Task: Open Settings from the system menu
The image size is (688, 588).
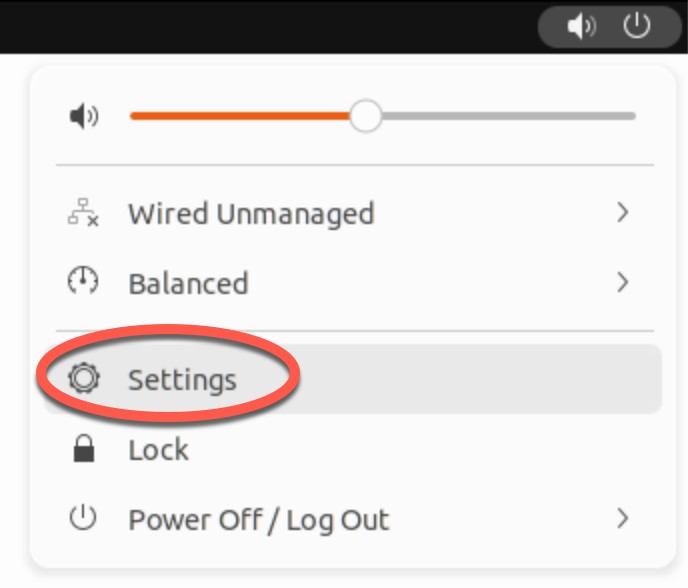Action: 353,379
